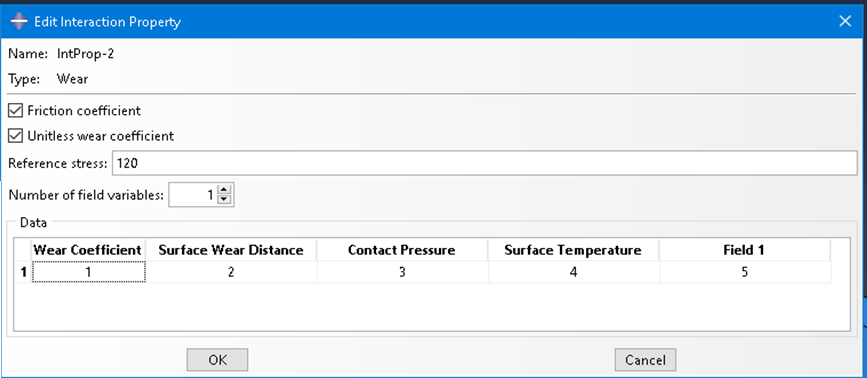Click the Surface Temperature column header
The width and height of the screenshot is (867, 378).
[573, 250]
